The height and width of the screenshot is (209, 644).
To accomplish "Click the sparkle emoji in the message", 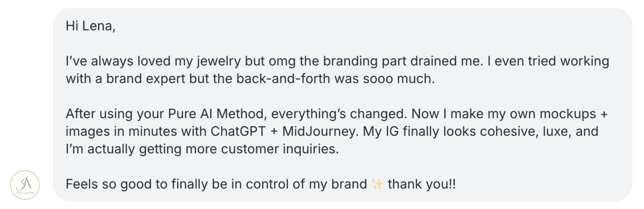I will point(377,184).
